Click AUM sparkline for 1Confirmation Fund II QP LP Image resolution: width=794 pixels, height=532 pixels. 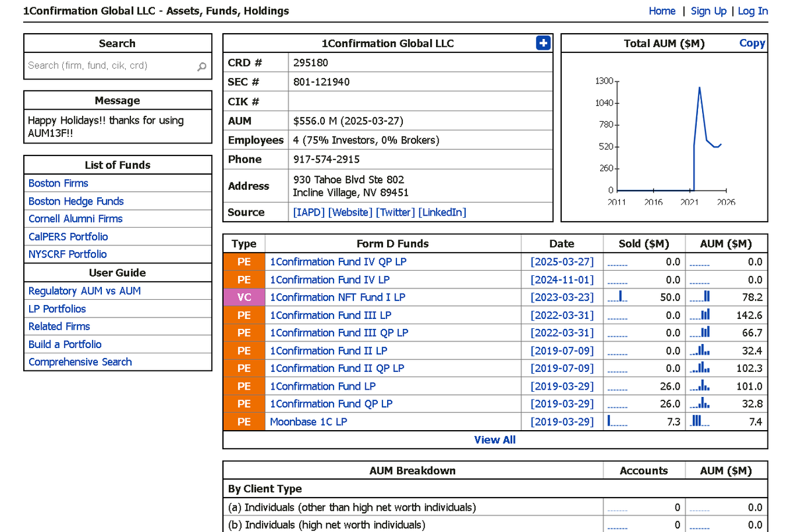pos(699,368)
